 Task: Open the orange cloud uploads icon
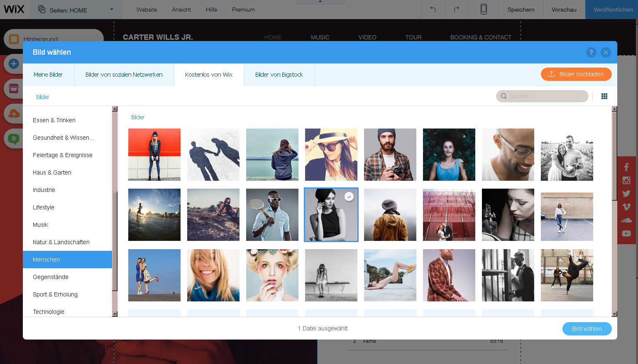14,114
